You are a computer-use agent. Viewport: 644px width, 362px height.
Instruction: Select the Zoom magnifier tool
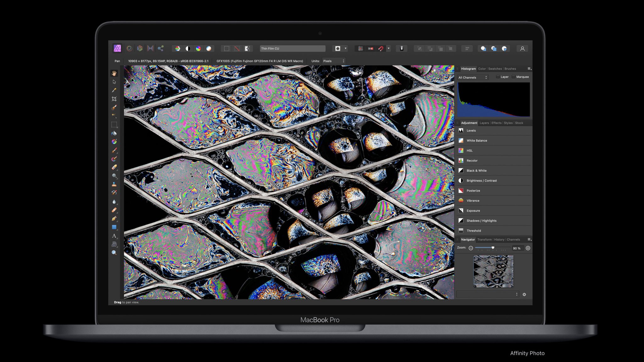(x=114, y=253)
